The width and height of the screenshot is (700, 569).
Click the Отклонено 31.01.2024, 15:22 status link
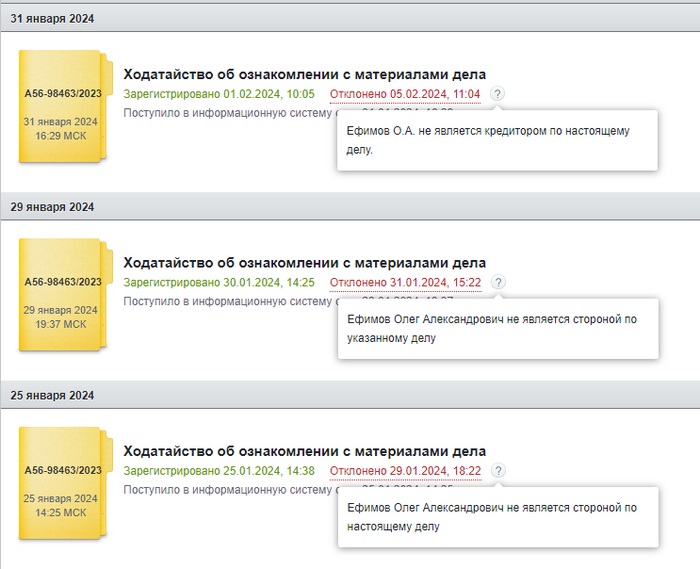pos(405,282)
